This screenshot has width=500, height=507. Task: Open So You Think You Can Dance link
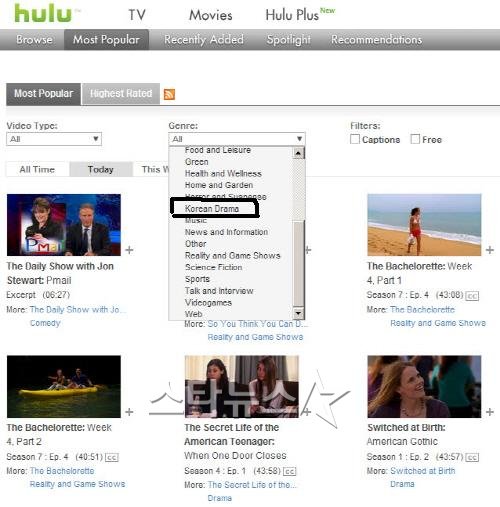[257, 324]
